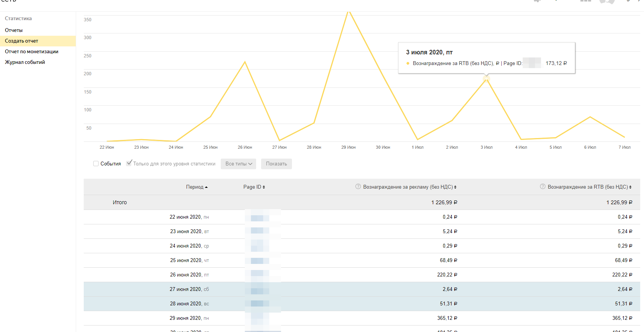Open the services grid icon in header
Image resolution: width=644 pixels, height=332 pixels.
click(x=585, y=1)
